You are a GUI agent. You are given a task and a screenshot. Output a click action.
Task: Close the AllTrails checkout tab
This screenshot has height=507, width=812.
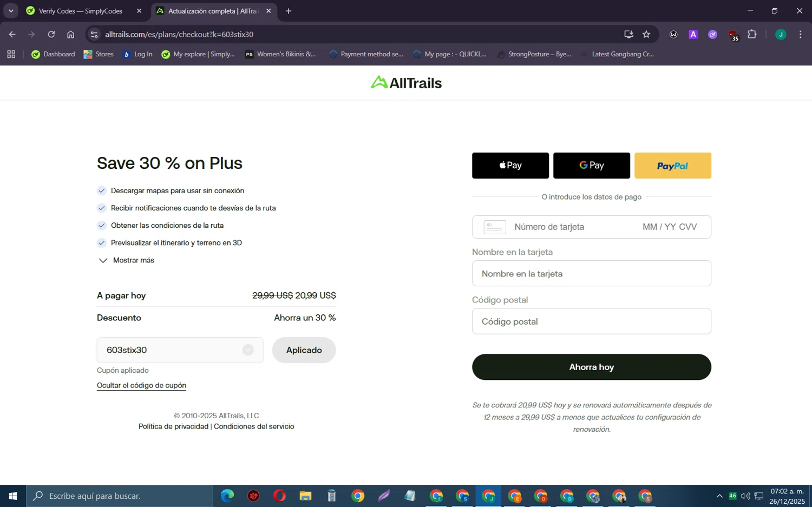pyautogui.click(x=269, y=11)
